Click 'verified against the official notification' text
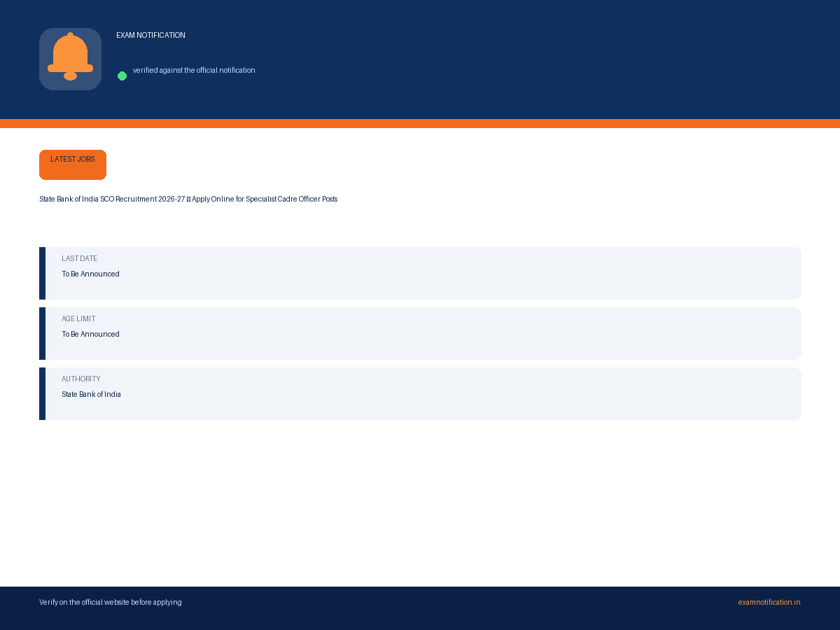 [194, 71]
